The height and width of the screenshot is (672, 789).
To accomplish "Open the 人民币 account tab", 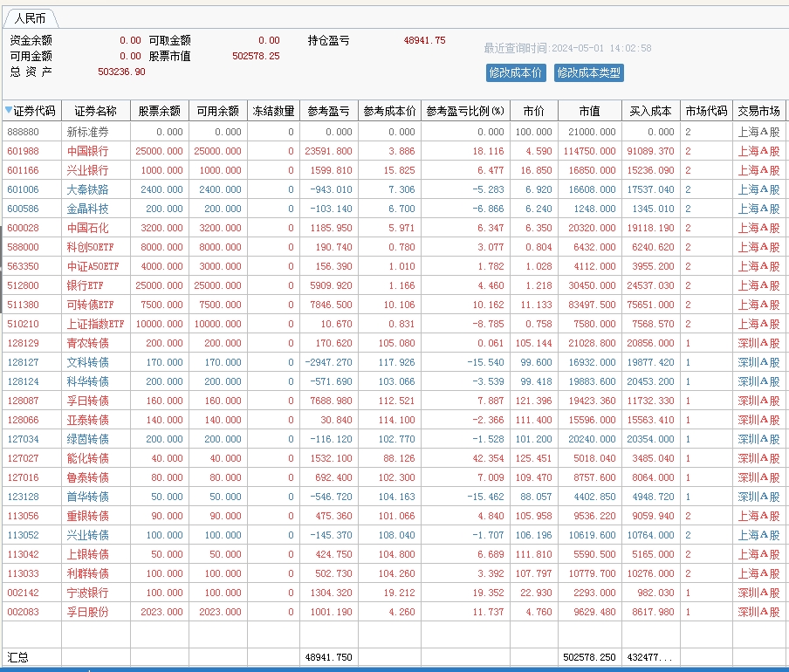I will coord(31,18).
